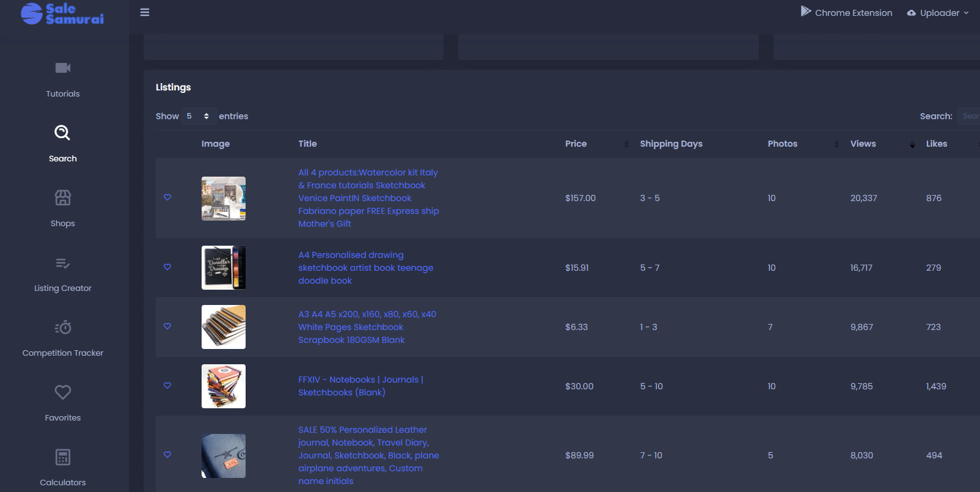
Task: Open the Watercolor kit Italy thumbnail
Action: point(224,199)
